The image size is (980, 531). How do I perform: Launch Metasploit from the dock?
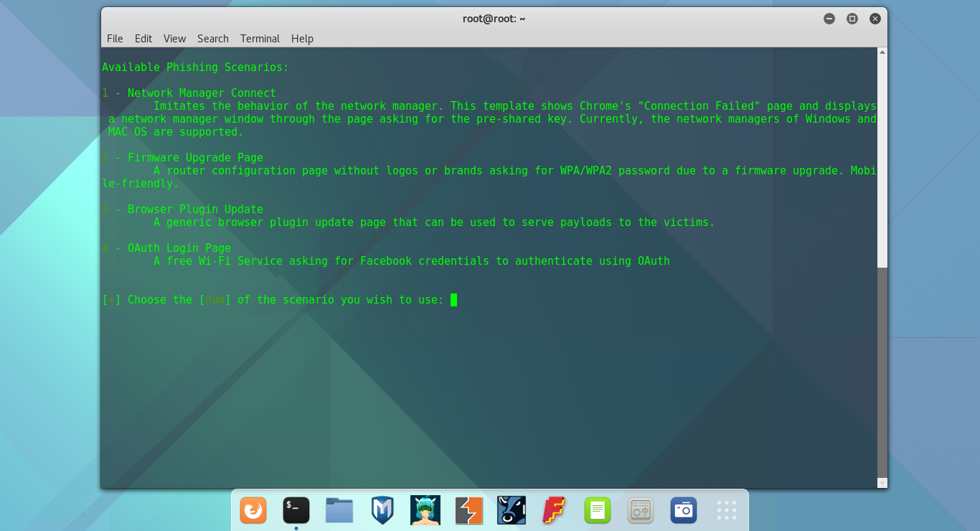382,510
